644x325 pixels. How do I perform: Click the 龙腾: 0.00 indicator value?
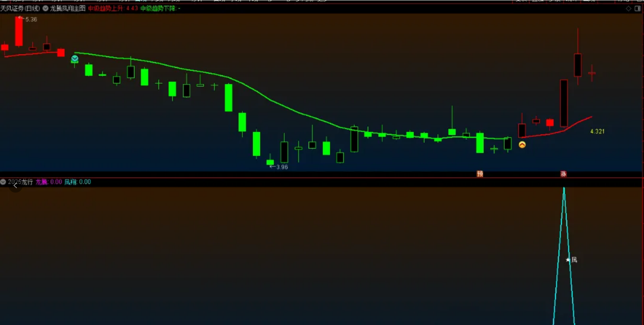tap(49, 182)
